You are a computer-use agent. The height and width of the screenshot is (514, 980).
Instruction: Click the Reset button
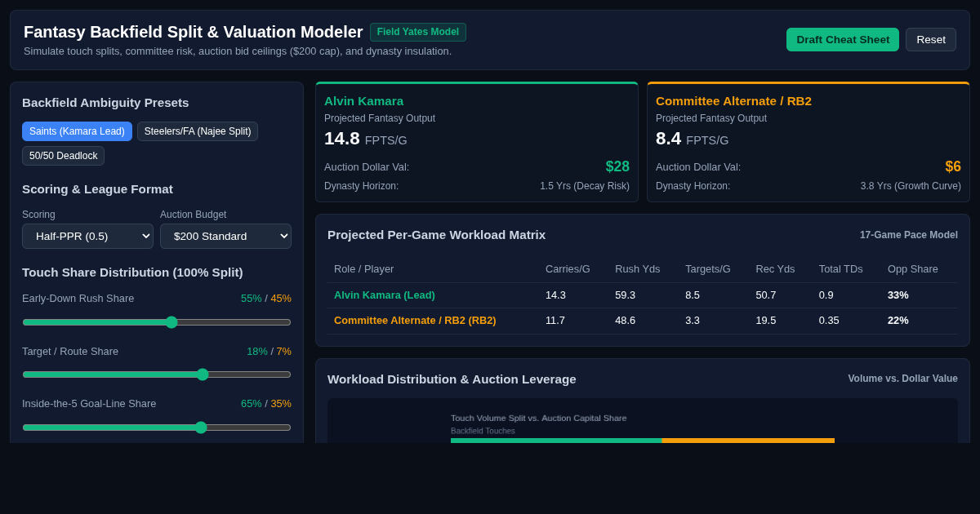(931, 39)
